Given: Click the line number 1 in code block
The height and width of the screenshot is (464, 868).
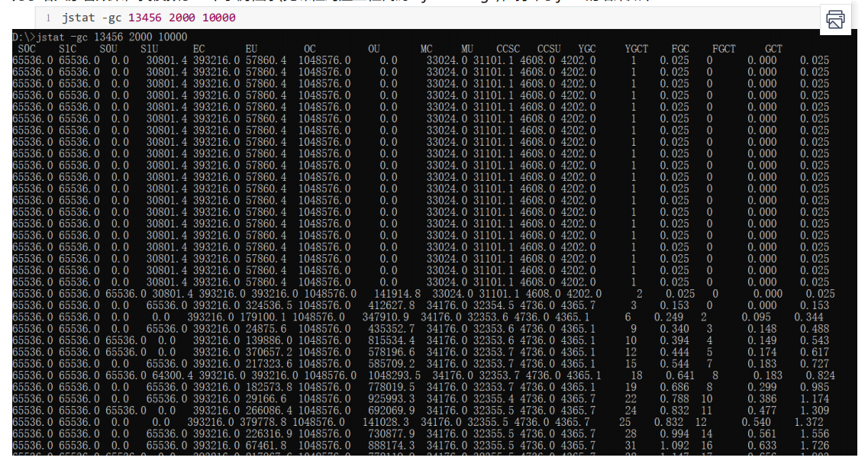Looking at the screenshot, I should click(48, 18).
